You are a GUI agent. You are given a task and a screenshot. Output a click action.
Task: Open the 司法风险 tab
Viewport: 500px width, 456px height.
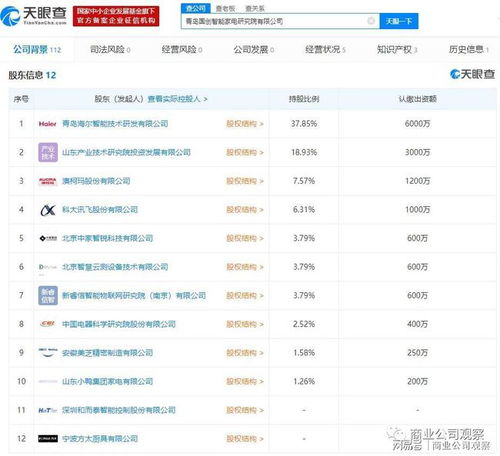(110, 50)
